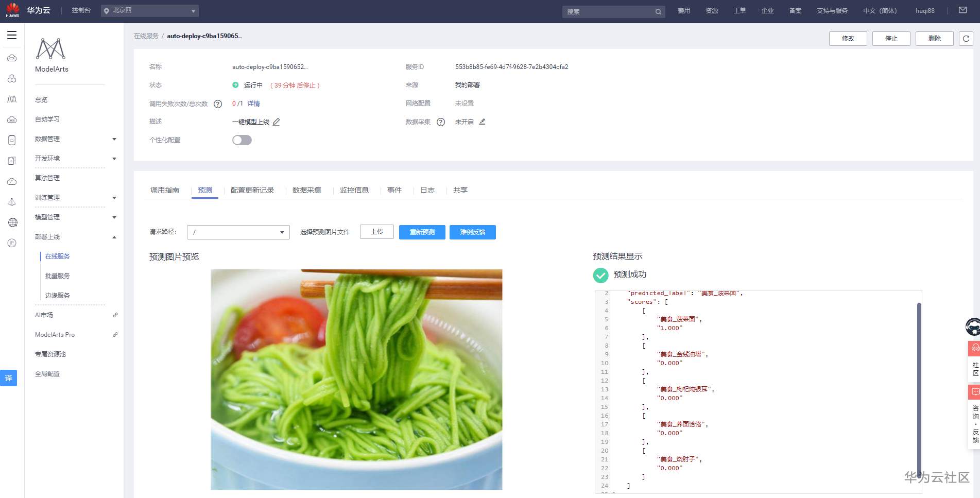This screenshot has width=980, height=498.
Task: Edit the description via pencil icon
Action: (277, 122)
